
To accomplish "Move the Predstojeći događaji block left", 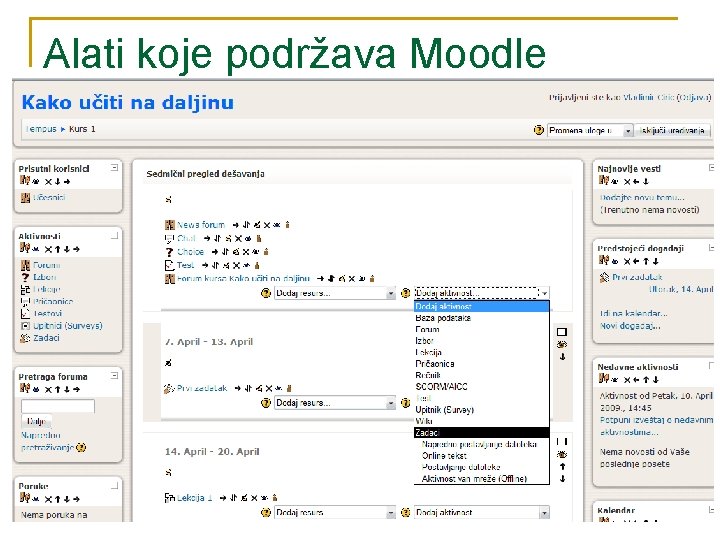I will point(636,261).
